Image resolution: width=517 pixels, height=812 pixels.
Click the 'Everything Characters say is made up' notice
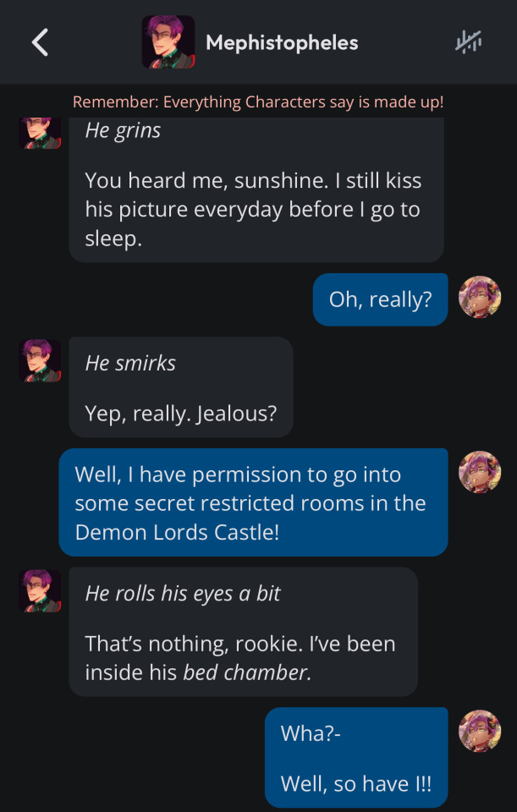[258, 101]
